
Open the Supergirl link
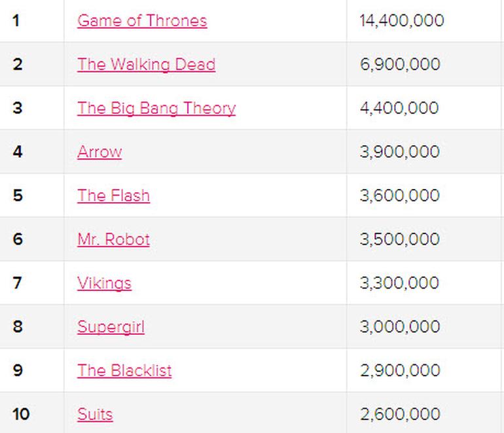point(111,327)
